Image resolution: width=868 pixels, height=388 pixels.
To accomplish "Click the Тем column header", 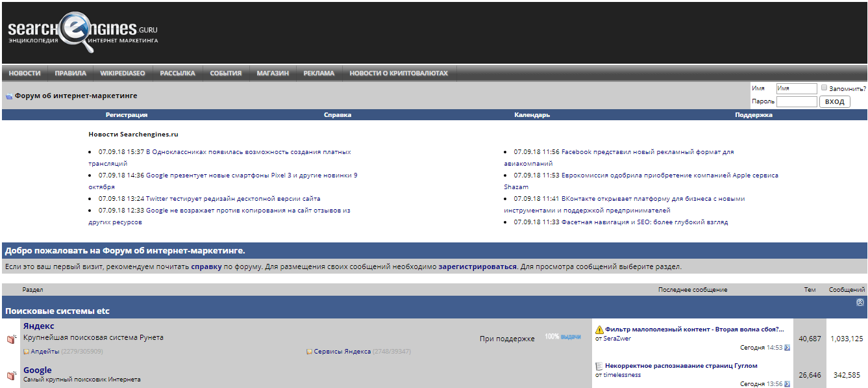I will pos(810,290).
